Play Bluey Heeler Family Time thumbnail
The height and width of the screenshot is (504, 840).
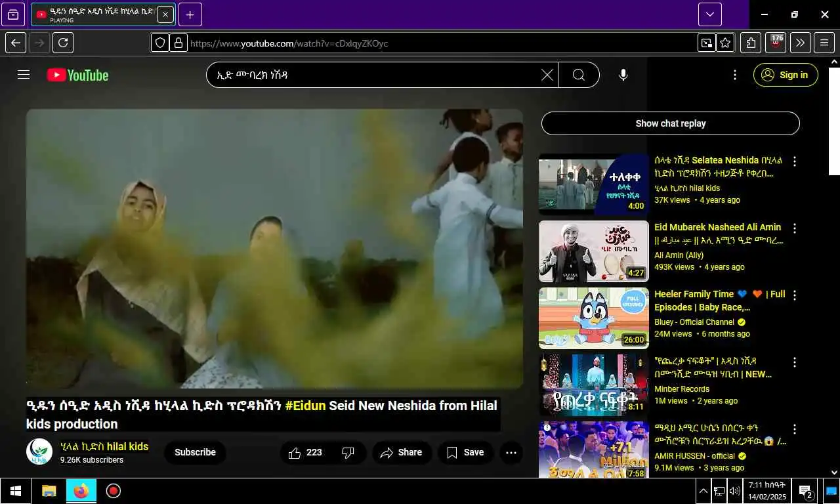pos(594,318)
